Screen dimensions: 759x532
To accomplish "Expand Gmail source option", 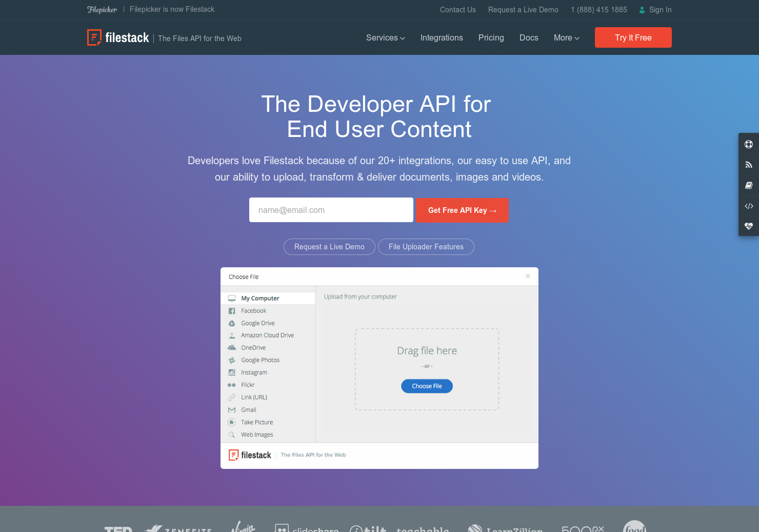I will pos(248,409).
